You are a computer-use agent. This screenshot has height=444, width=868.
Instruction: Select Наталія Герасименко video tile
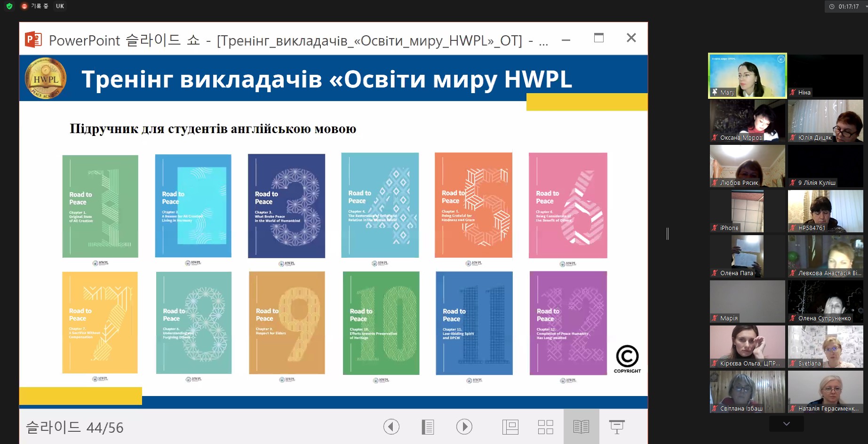tap(826, 392)
